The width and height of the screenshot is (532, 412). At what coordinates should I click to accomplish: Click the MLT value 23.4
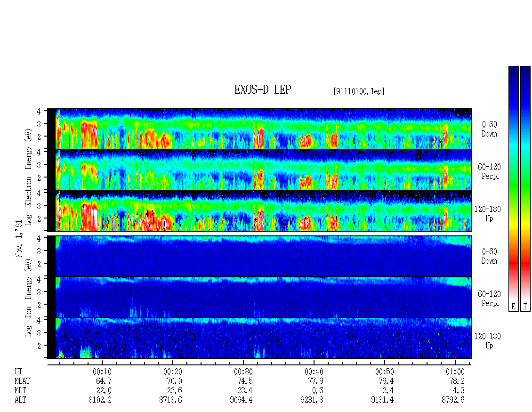pyautogui.click(x=245, y=391)
